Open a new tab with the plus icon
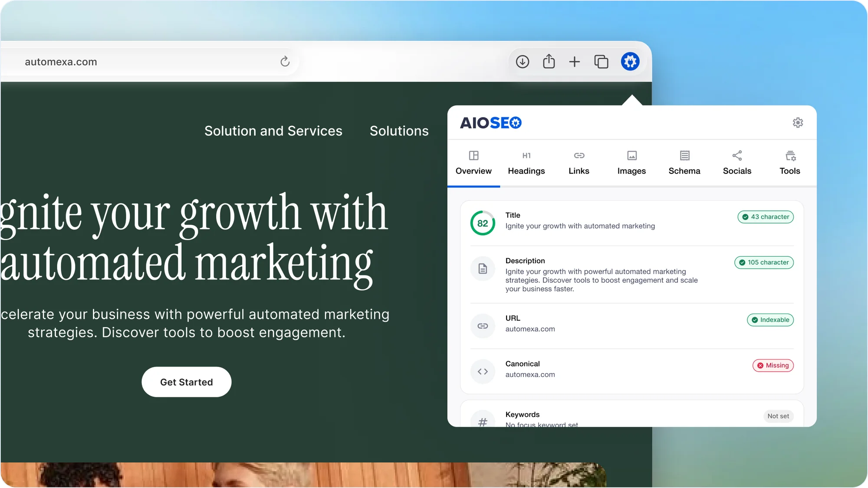Image resolution: width=868 pixels, height=488 pixels. pos(574,61)
